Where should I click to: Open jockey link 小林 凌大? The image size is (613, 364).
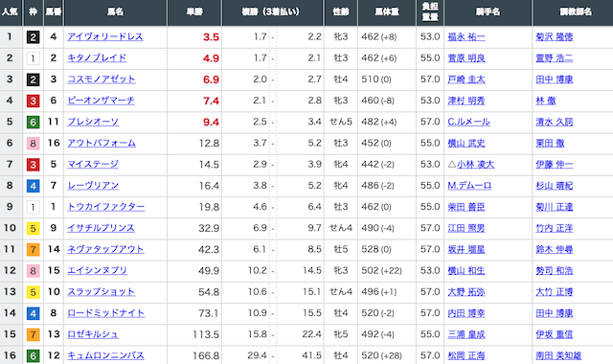pos(475,164)
